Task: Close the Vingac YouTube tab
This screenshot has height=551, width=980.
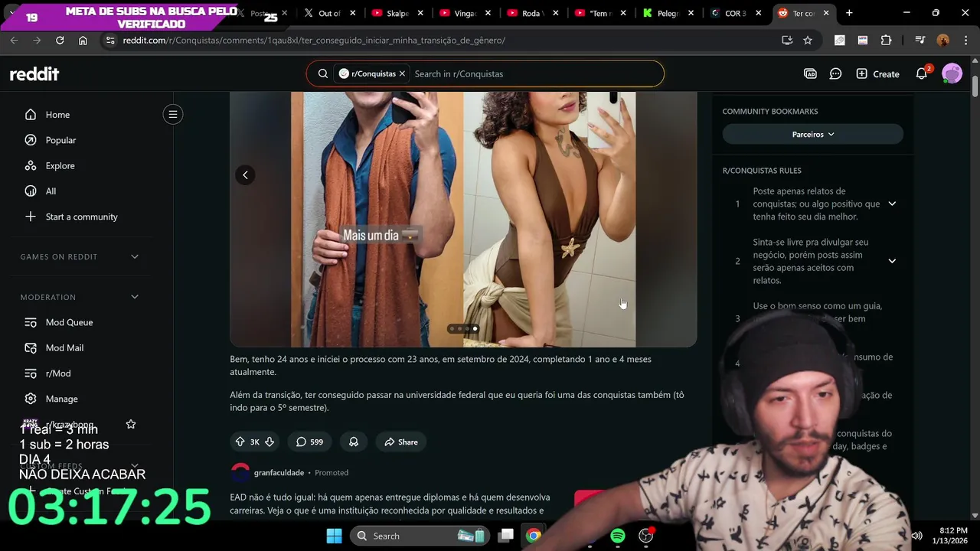Action: (488, 13)
